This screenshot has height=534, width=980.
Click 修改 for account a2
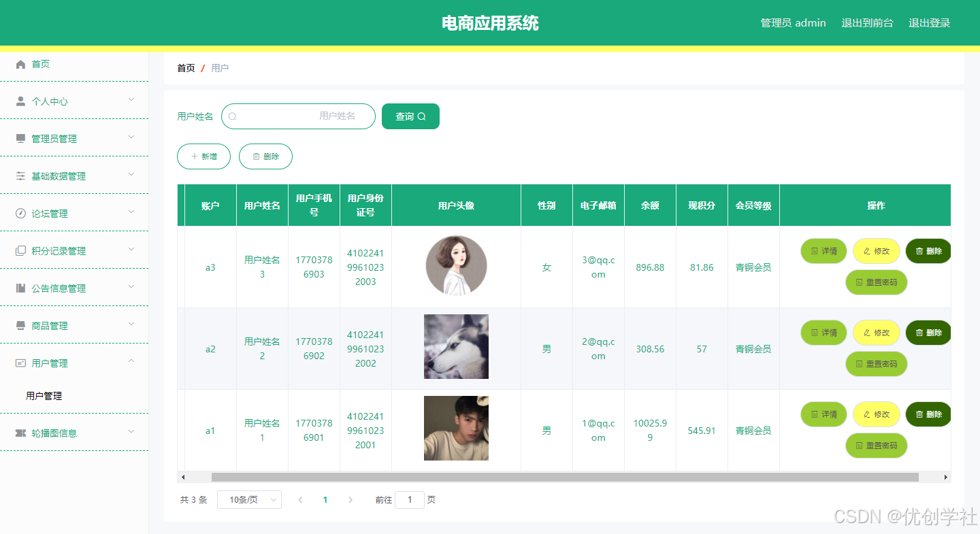[877, 333]
